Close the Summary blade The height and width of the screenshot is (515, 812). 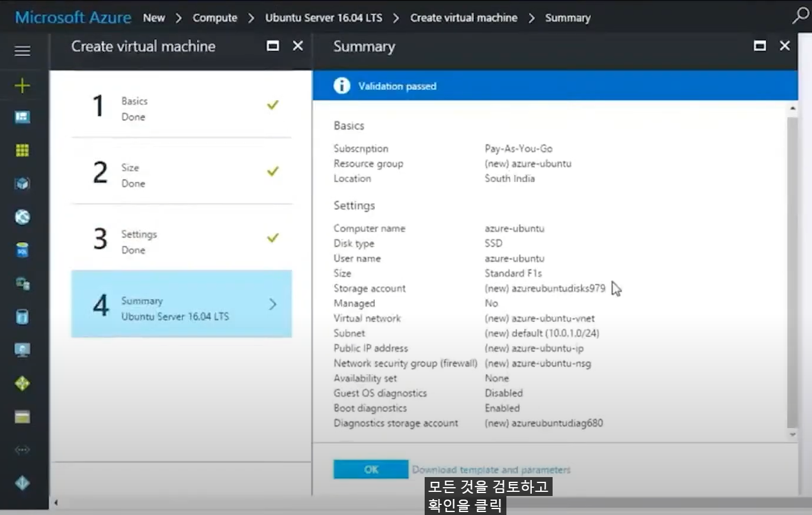pos(785,46)
